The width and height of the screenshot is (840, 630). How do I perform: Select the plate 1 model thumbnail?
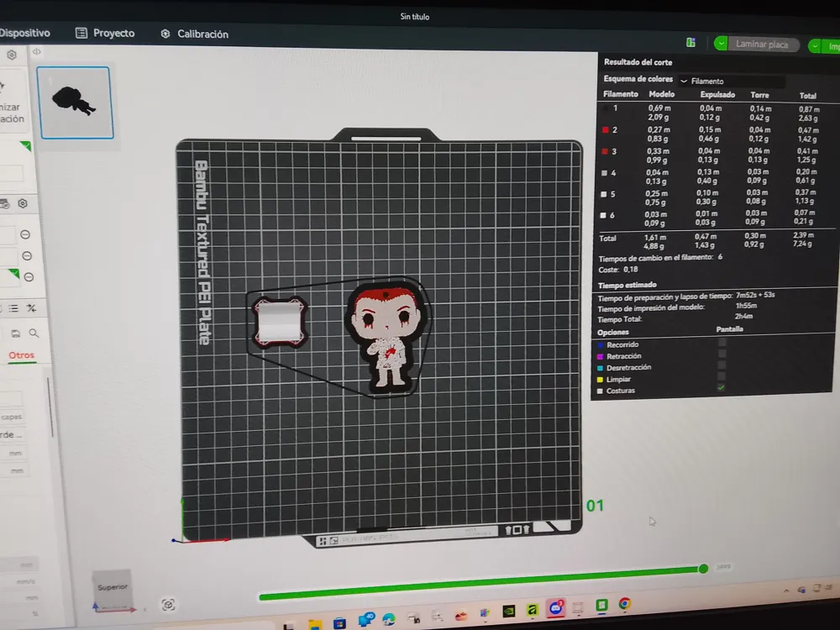pyautogui.click(x=76, y=102)
